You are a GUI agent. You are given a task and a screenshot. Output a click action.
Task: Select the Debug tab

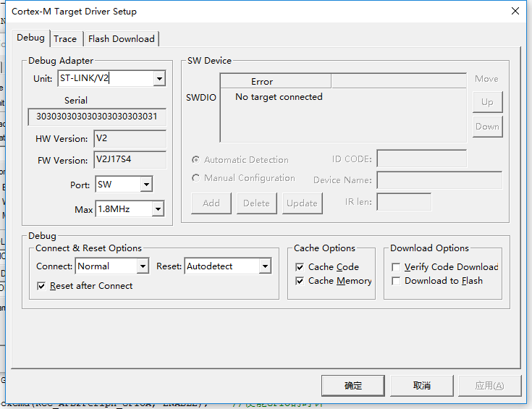pyautogui.click(x=30, y=38)
